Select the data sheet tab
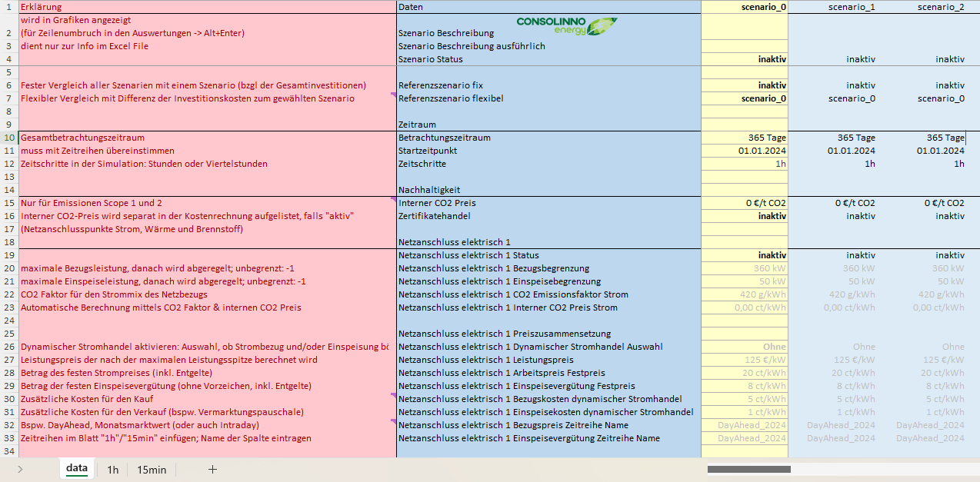 coord(77,468)
